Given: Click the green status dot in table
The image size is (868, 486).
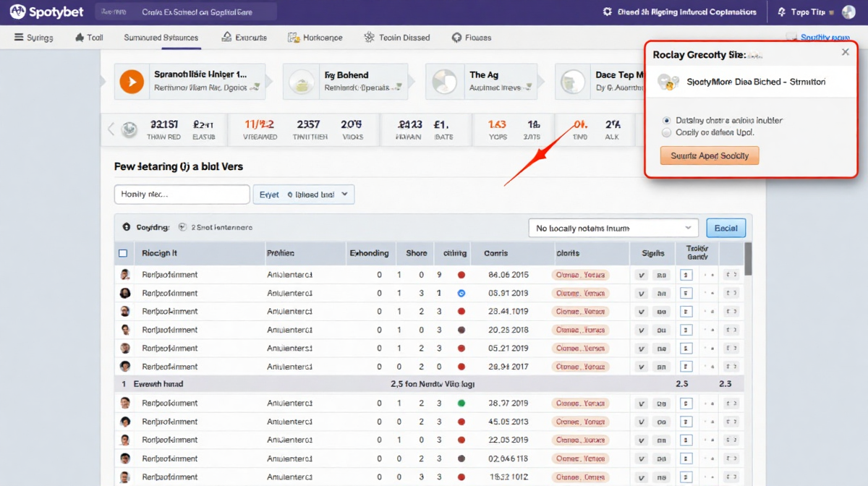Looking at the screenshot, I should (461, 403).
